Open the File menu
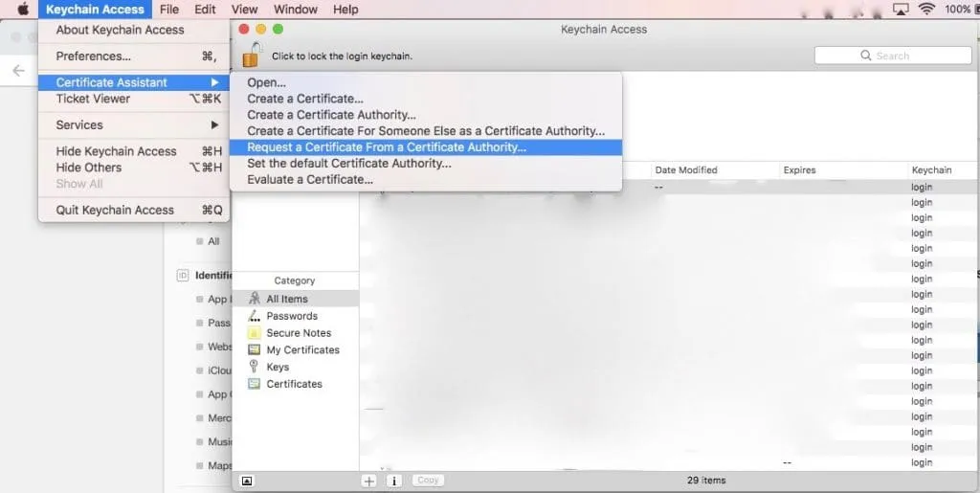The height and width of the screenshot is (493, 980). 168,9
